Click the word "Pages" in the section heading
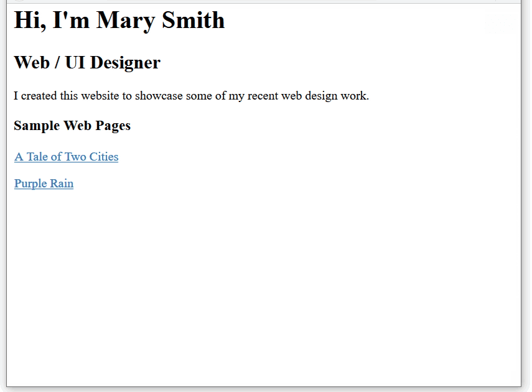Image resolution: width=532 pixels, height=392 pixels. coord(114,126)
